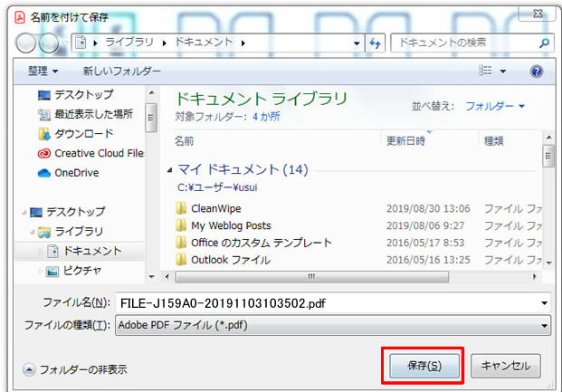This screenshot has width=562, height=392.
Task: Select ピクチャ in folder tree
Action: [x=73, y=271]
